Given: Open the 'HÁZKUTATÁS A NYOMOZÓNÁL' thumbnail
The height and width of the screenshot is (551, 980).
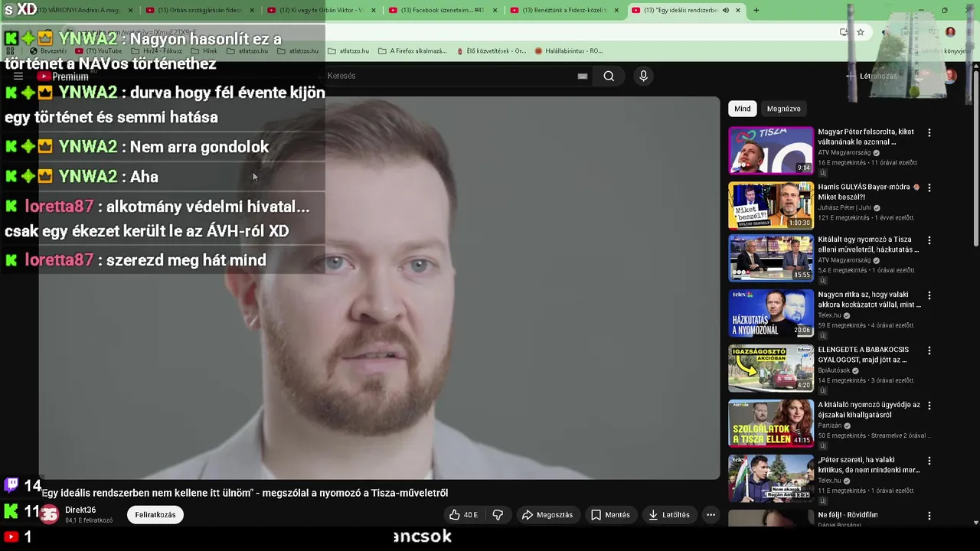Looking at the screenshot, I should click(771, 314).
